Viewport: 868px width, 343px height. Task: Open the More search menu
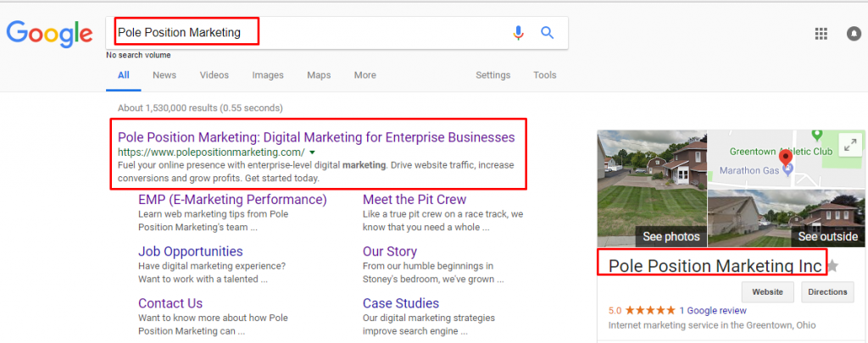(x=364, y=75)
